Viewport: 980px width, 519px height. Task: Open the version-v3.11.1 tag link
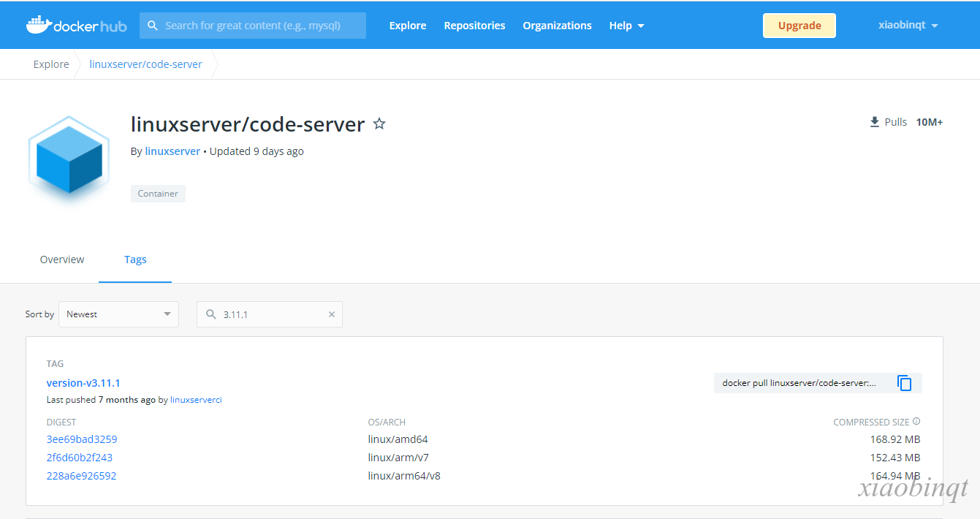tap(83, 383)
